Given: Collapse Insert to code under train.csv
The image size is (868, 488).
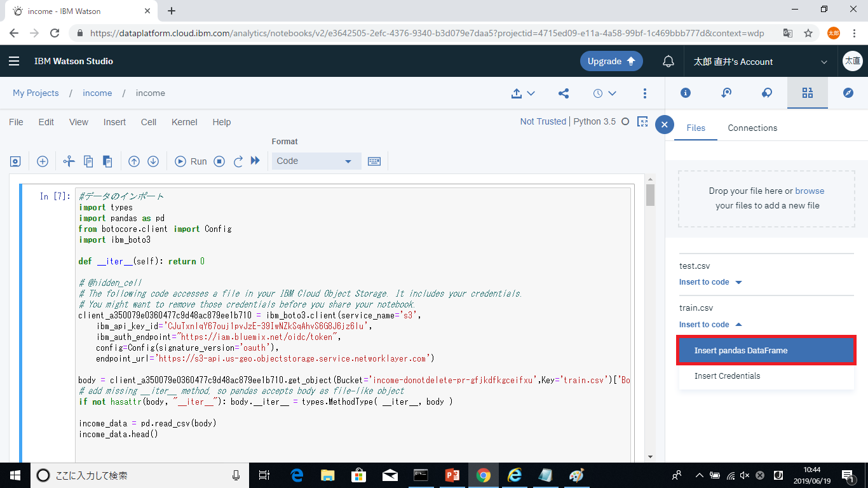Looking at the screenshot, I should point(710,325).
